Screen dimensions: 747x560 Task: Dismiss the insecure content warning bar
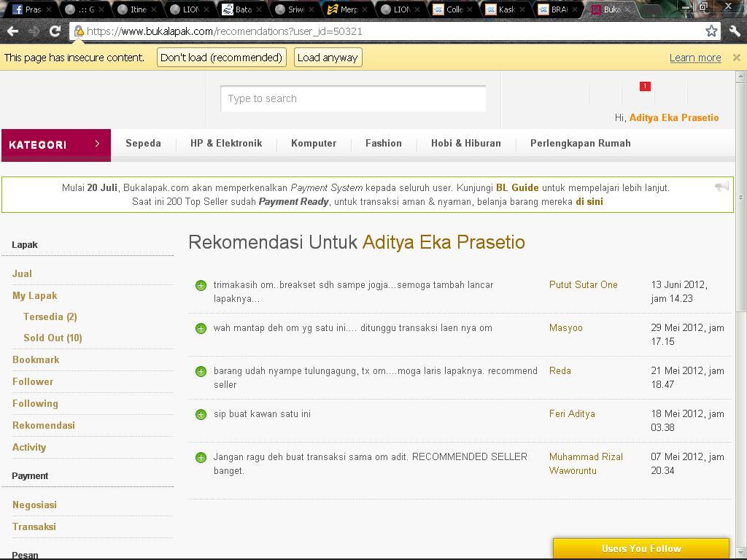pyautogui.click(x=737, y=58)
